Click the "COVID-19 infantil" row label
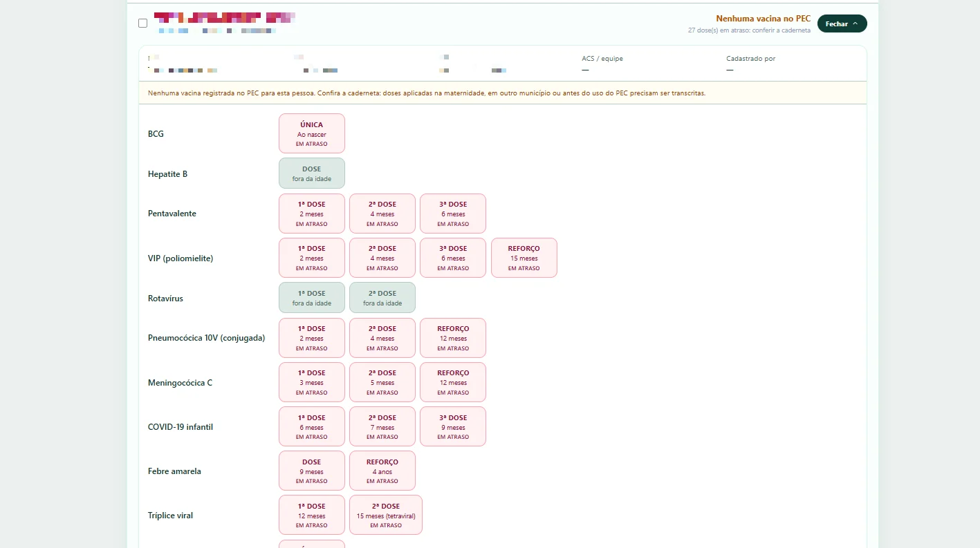 [x=181, y=427]
